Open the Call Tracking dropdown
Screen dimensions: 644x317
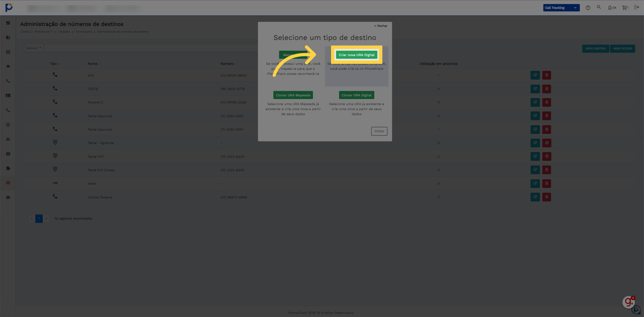[561, 8]
